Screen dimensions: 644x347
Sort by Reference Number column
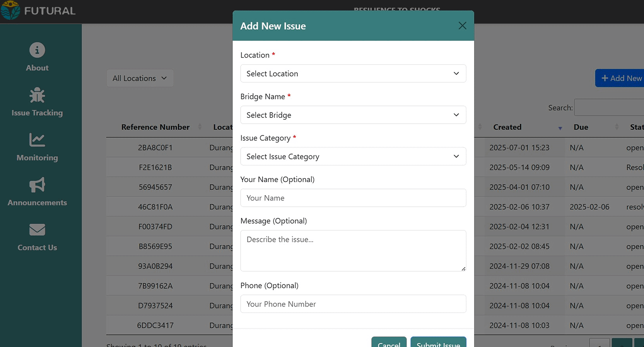pos(155,127)
